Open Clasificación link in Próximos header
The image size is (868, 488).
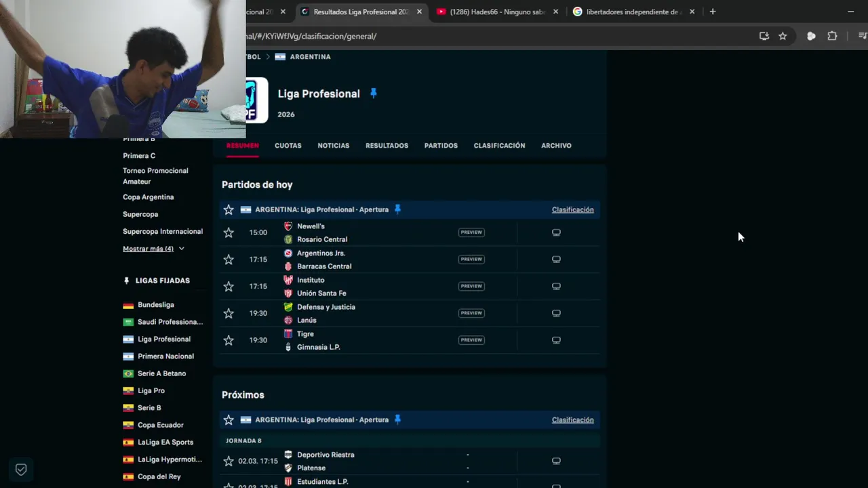(572, 420)
